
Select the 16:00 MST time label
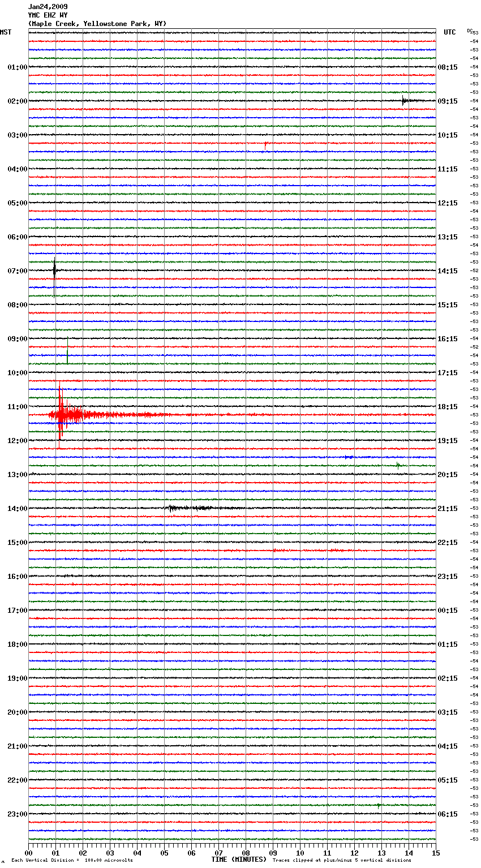click(18, 577)
